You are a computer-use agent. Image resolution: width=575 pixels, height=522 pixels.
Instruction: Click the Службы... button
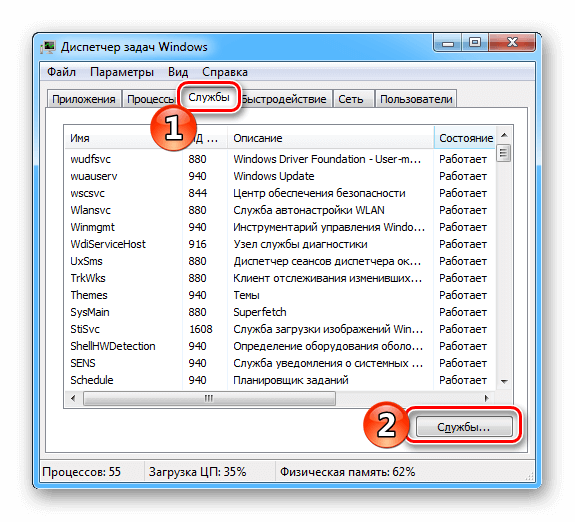click(464, 427)
